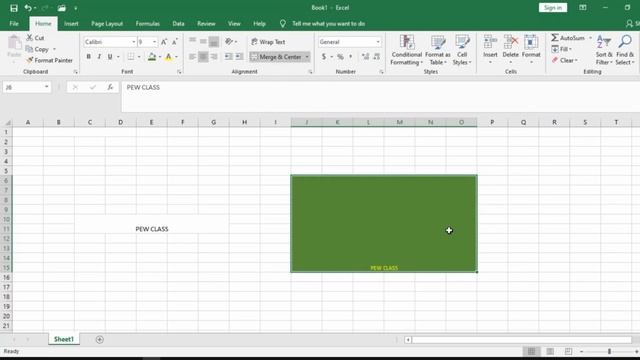Toggle Merge & Center on the selection

pyautogui.click(x=276, y=57)
